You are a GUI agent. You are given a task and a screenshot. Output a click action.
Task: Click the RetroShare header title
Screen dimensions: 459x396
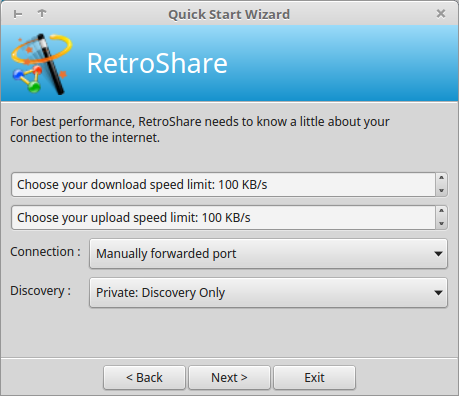(x=157, y=63)
